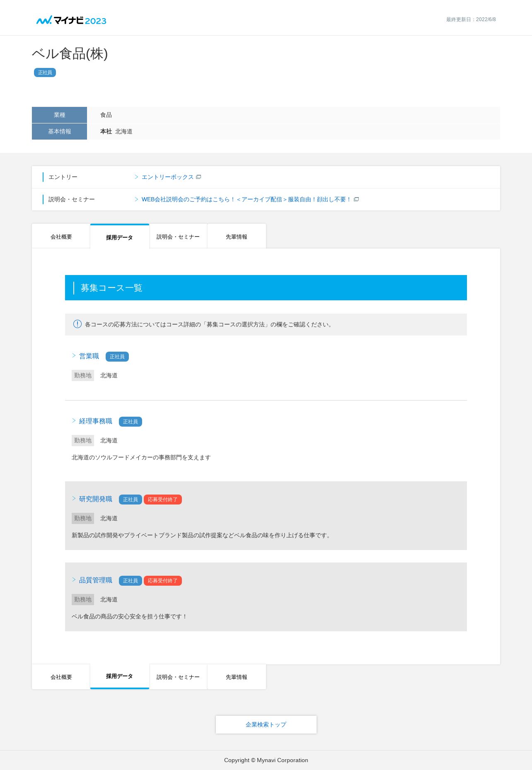This screenshot has height=770, width=532.
Task: Click 勤務地 label under 経理事務職
Action: click(x=83, y=440)
